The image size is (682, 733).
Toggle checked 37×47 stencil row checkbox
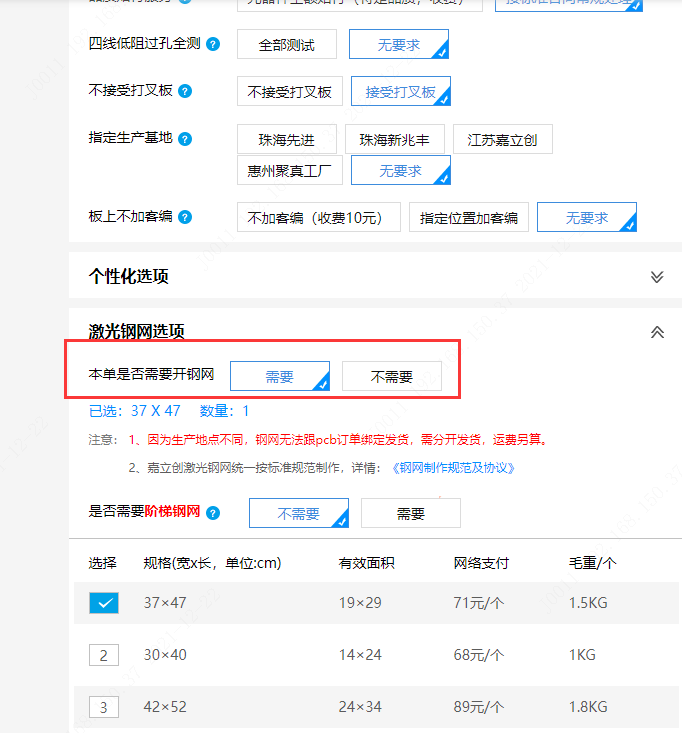pyautogui.click(x=103, y=603)
